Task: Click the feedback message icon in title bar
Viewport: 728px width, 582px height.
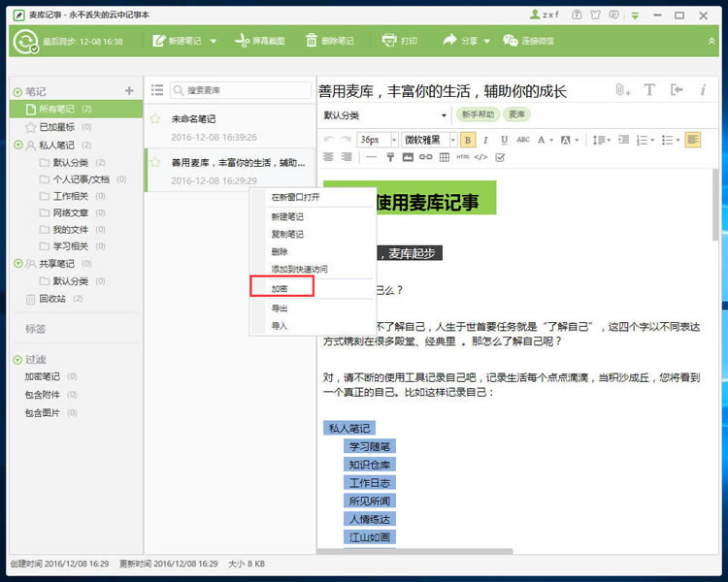Action: click(x=613, y=15)
